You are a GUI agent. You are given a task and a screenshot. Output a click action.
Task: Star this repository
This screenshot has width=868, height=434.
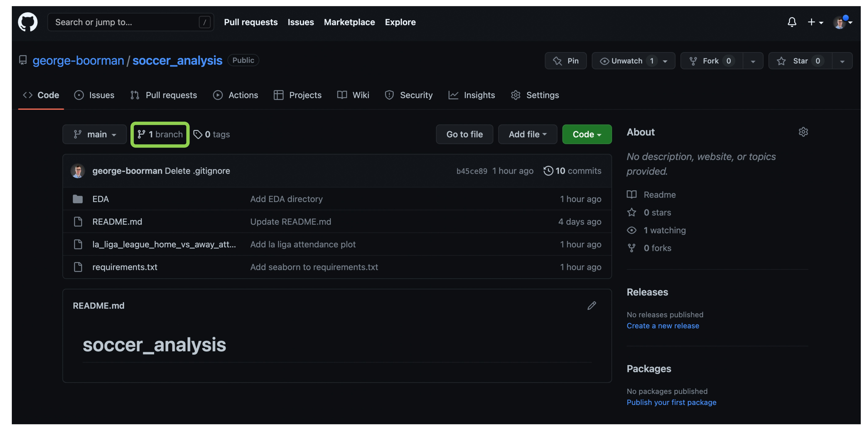click(800, 61)
